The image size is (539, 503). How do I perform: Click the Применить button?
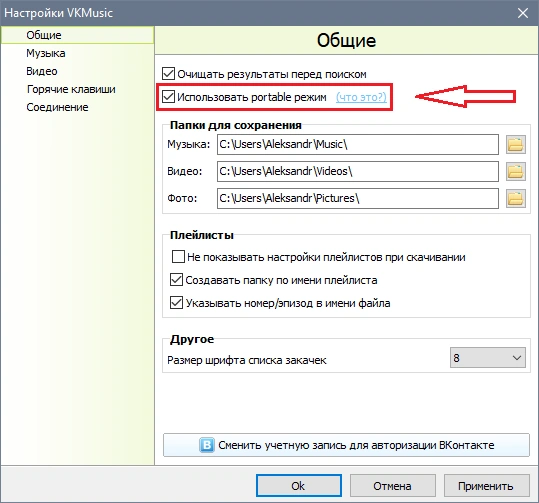pyautogui.click(x=486, y=485)
